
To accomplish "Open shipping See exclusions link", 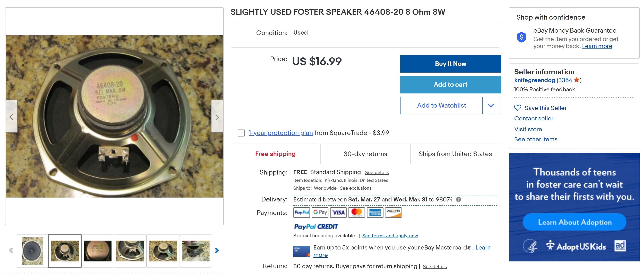I will click(355, 188).
